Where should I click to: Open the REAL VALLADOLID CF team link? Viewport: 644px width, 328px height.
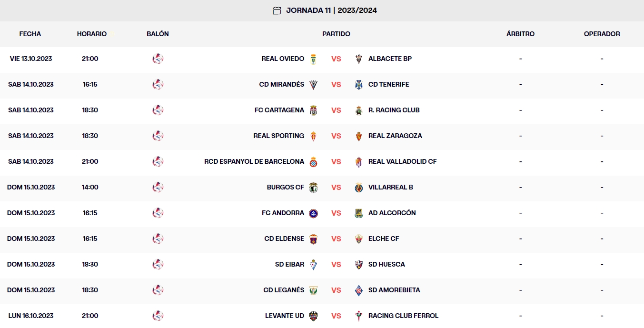click(403, 161)
